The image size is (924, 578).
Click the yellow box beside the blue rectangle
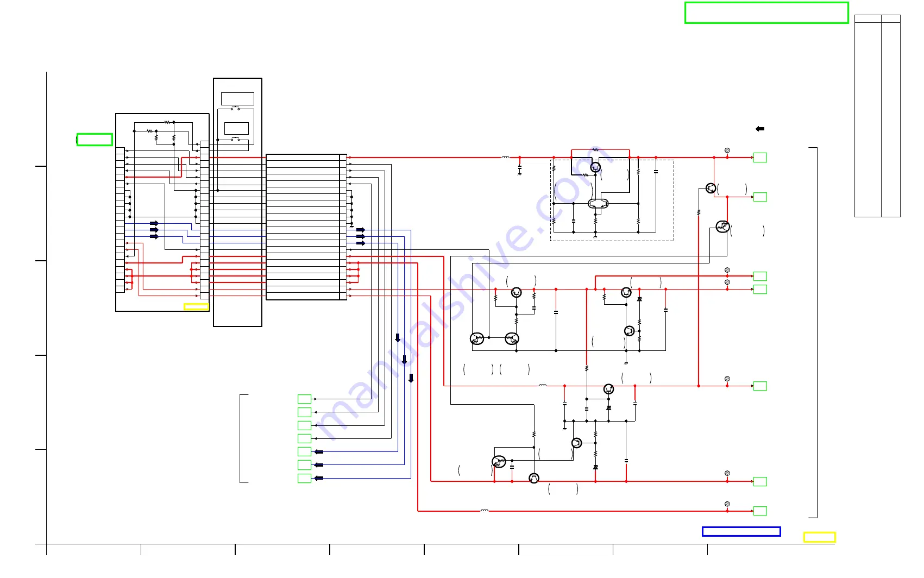click(819, 537)
